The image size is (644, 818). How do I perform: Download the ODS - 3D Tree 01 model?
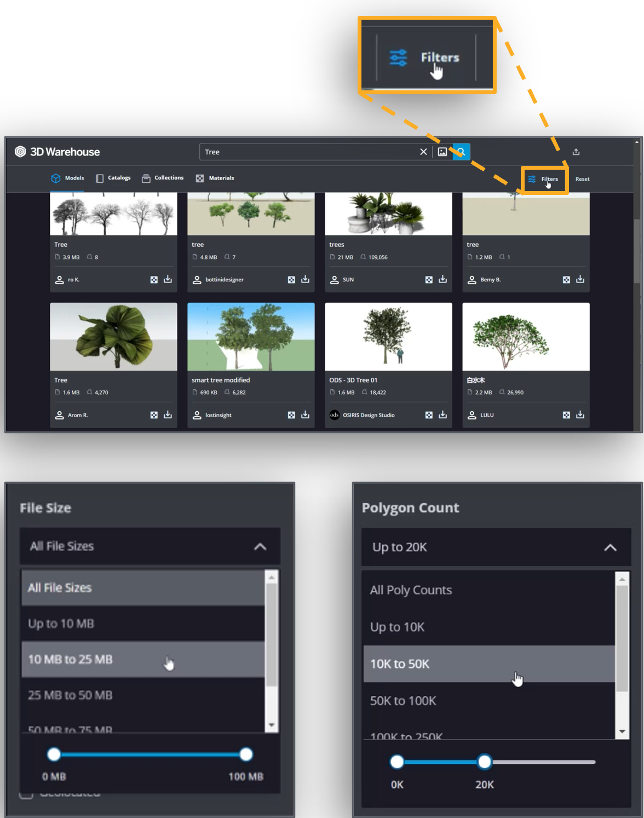coord(442,415)
